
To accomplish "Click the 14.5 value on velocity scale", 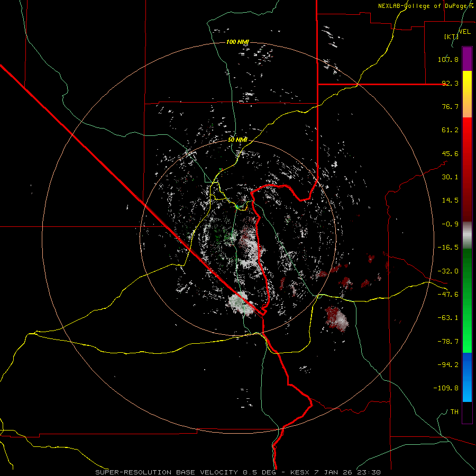I will (450, 200).
